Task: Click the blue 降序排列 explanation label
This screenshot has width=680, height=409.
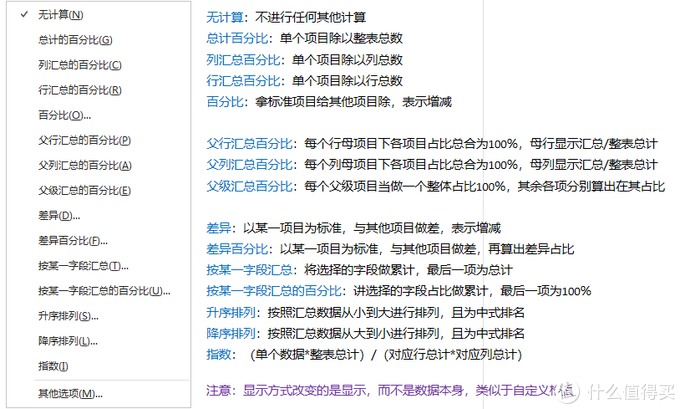Action: pyautogui.click(x=231, y=334)
